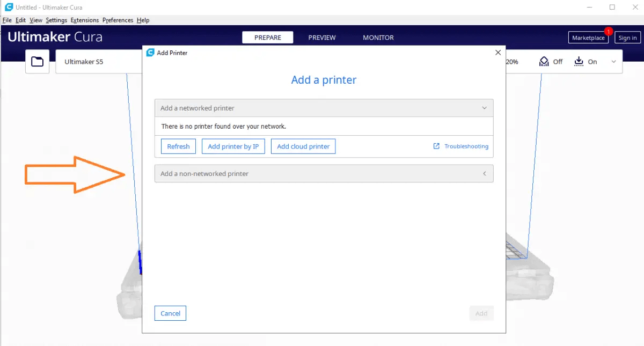Viewport: 644px width, 346px height.
Task: Click the Refresh button
Action: pyautogui.click(x=178, y=146)
